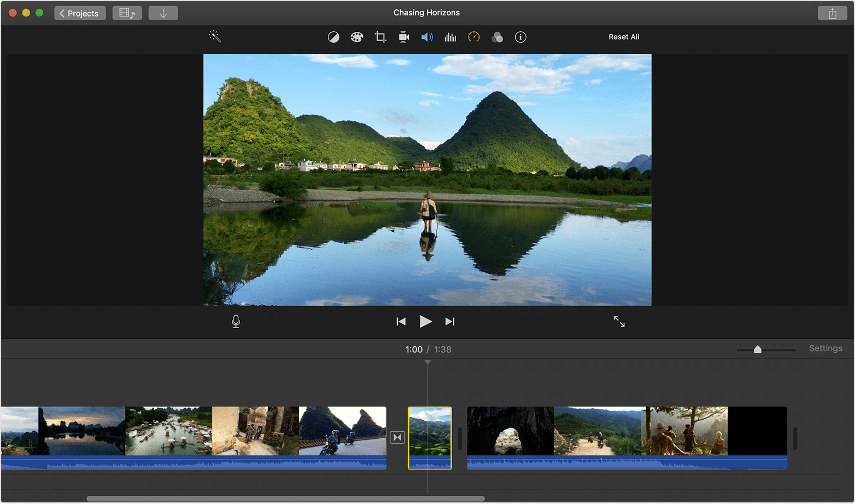Mute the clip using the speaker icon
Screen dimensions: 855x504
(x=427, y=37)
